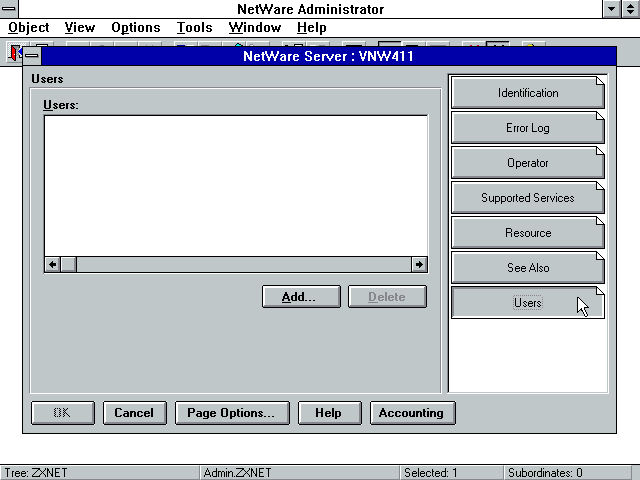640x480 pixels.
Task: Switch to the Resource page
Action: [528, 233]
